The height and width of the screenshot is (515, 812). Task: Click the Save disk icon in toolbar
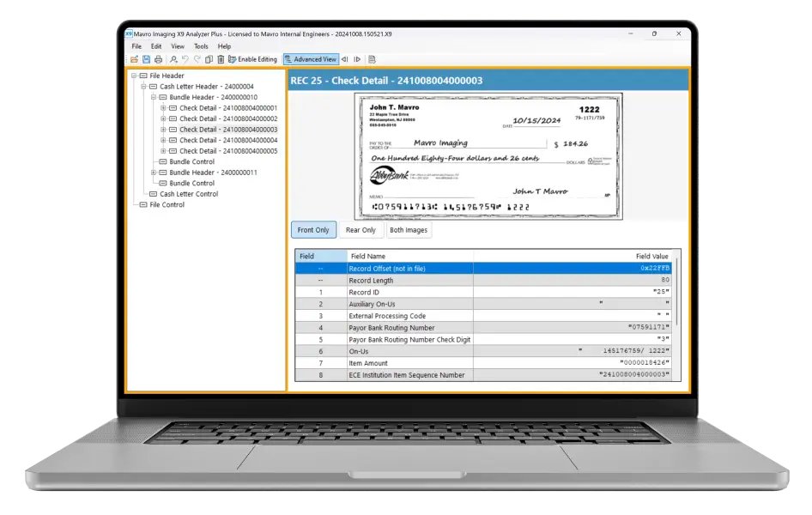tap(146, 59)
